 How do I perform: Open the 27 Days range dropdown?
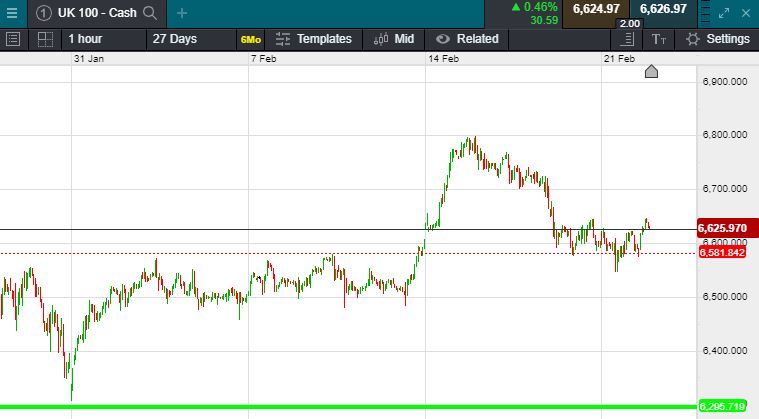175,39
